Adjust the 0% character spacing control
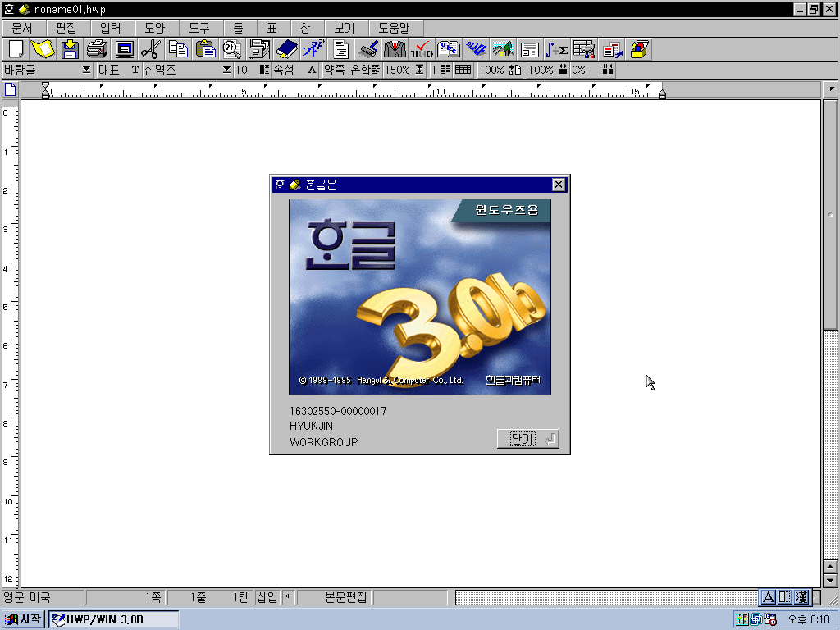The height and width of the screenshot is (630, 840). (592, 70)
